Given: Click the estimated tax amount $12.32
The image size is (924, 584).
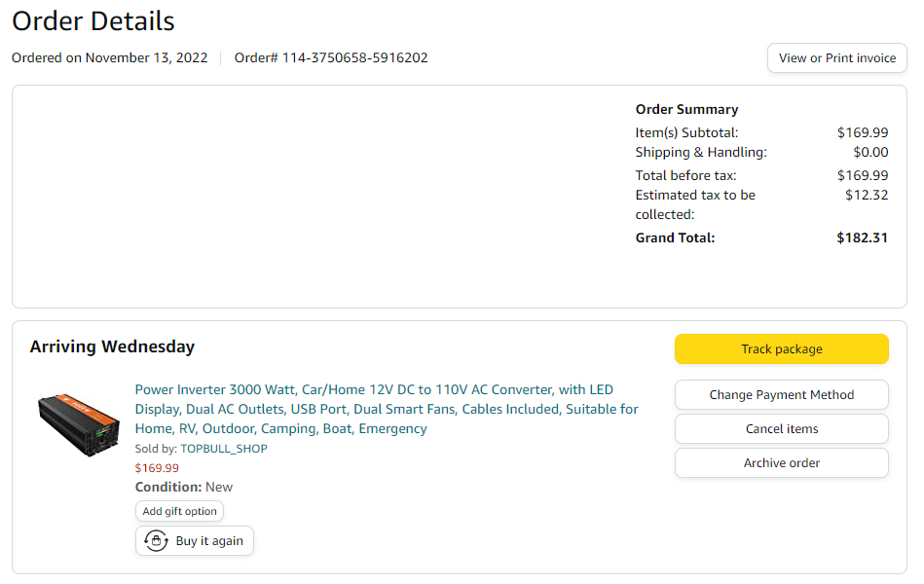Looking at the screenshot, I should pos(867,195).
